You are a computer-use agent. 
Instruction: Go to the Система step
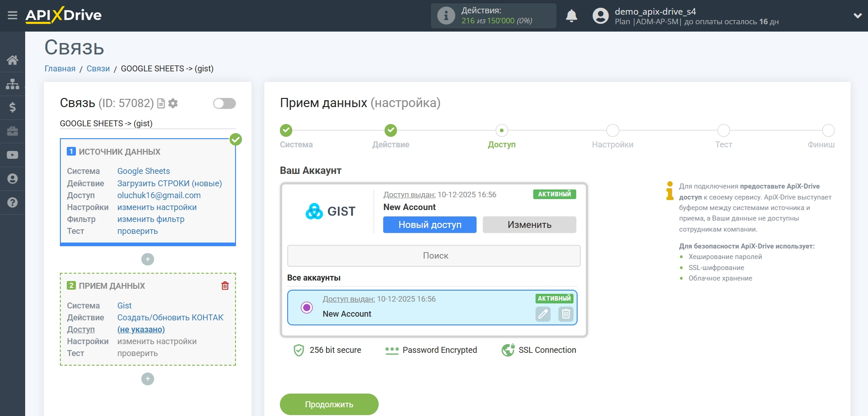click(286, 130)
